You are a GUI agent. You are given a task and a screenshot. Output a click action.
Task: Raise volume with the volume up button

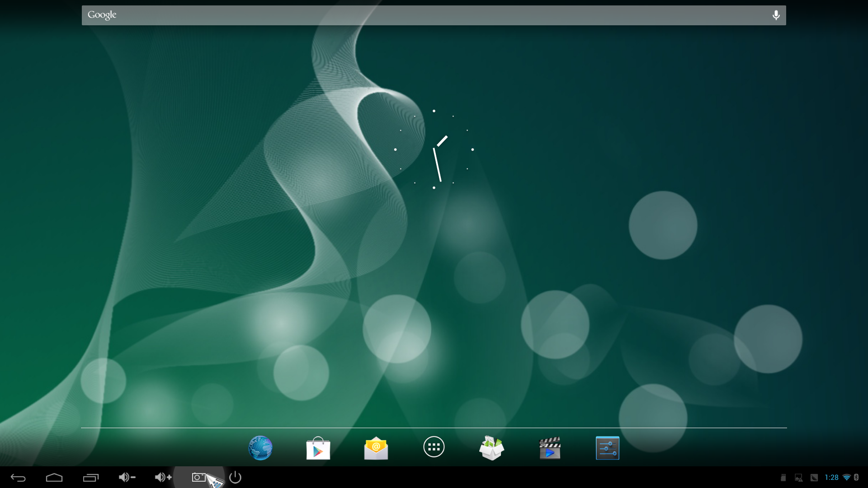163,477
